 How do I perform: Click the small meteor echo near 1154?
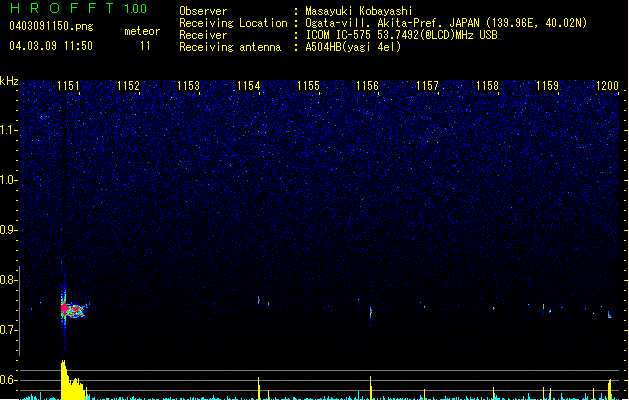[x=259, y=300]
